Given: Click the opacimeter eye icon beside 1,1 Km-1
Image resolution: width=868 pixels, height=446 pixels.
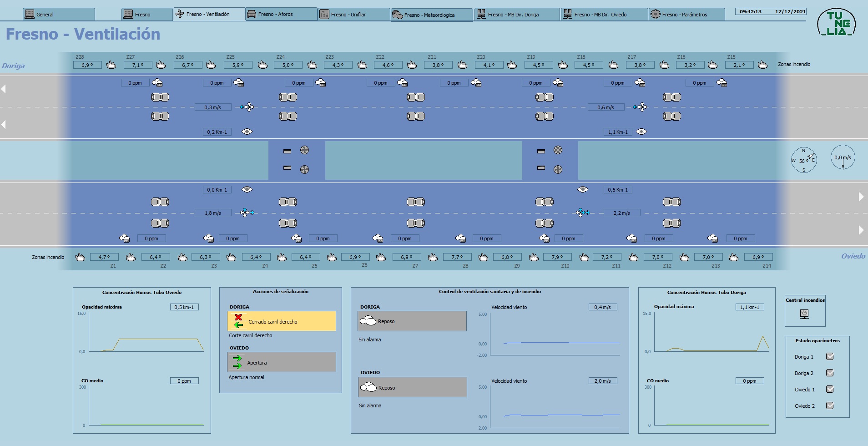Looking at the screenshot, I should [x=641, y=132].
